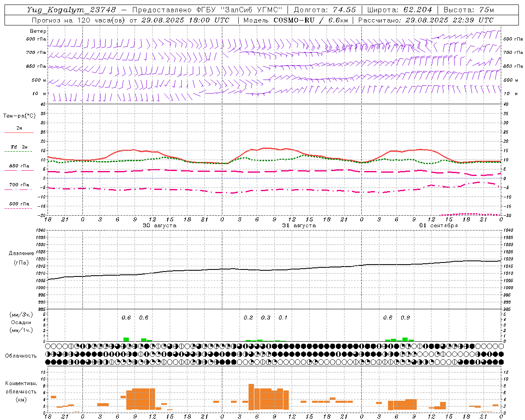Click the '30 августа' date label

(x=159, y=226)
